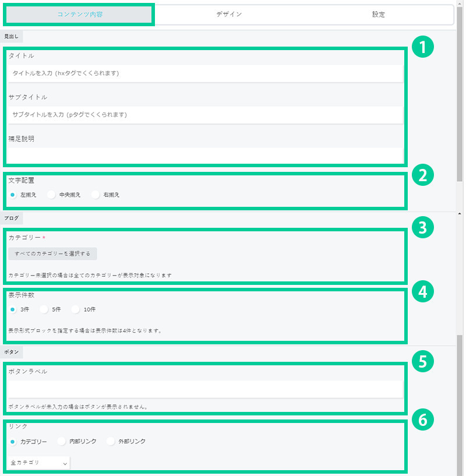Viewport: 466px width, 476px height.
Task: Select 10件 as display count
Action: pyautogui.click(x=76, y=309)
